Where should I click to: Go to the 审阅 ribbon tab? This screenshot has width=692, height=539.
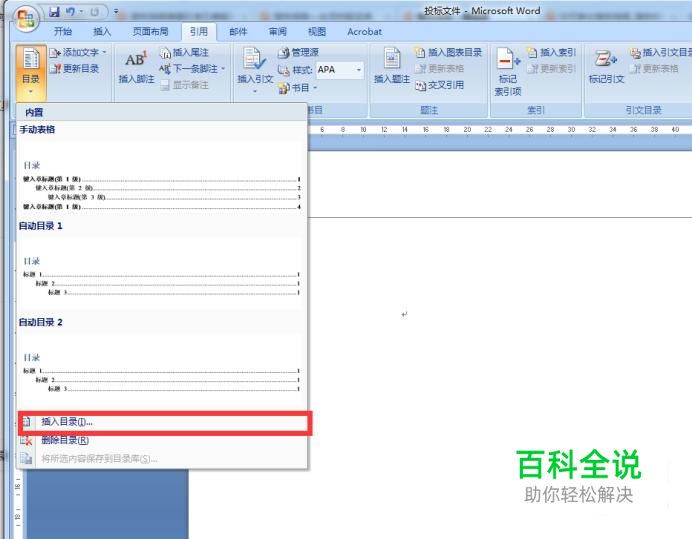coord(278,31)
